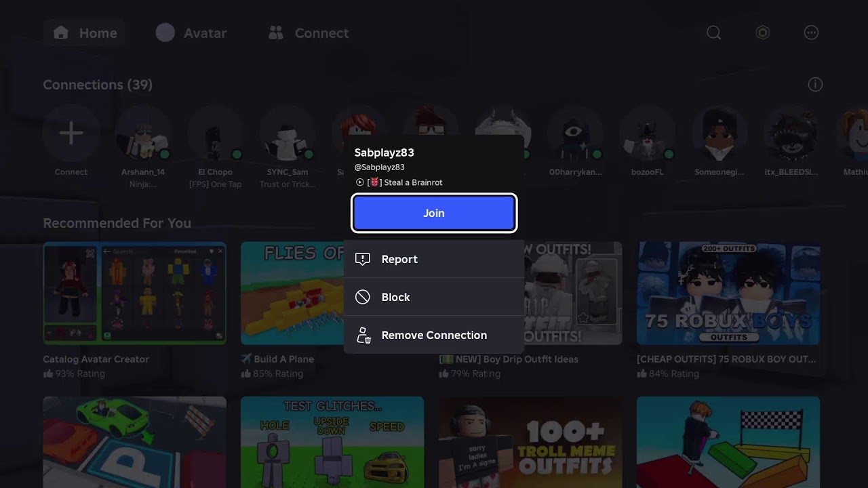The height and width of the screenshot is (488, 868).
Task: Click the '84% Rating' text
Action: tap(674, 373)
